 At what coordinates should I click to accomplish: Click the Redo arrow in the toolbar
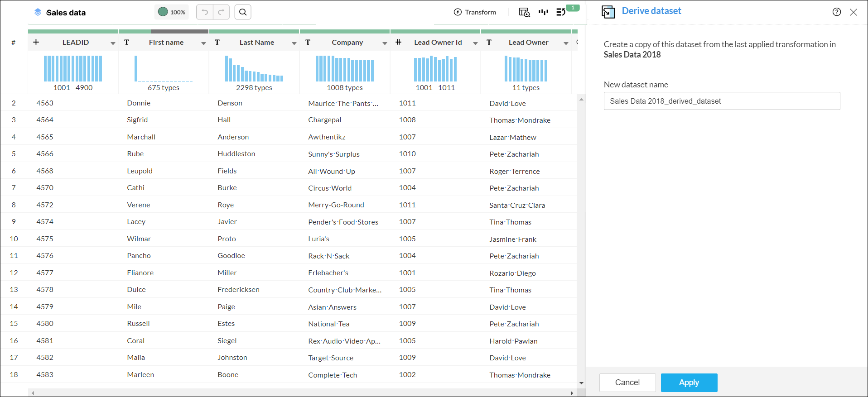[221, 12]
